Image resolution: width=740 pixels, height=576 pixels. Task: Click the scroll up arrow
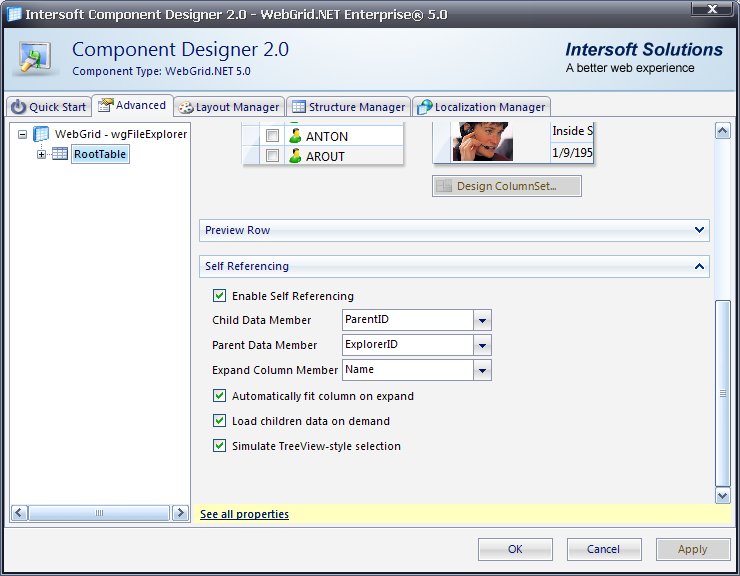pos(723,131)
